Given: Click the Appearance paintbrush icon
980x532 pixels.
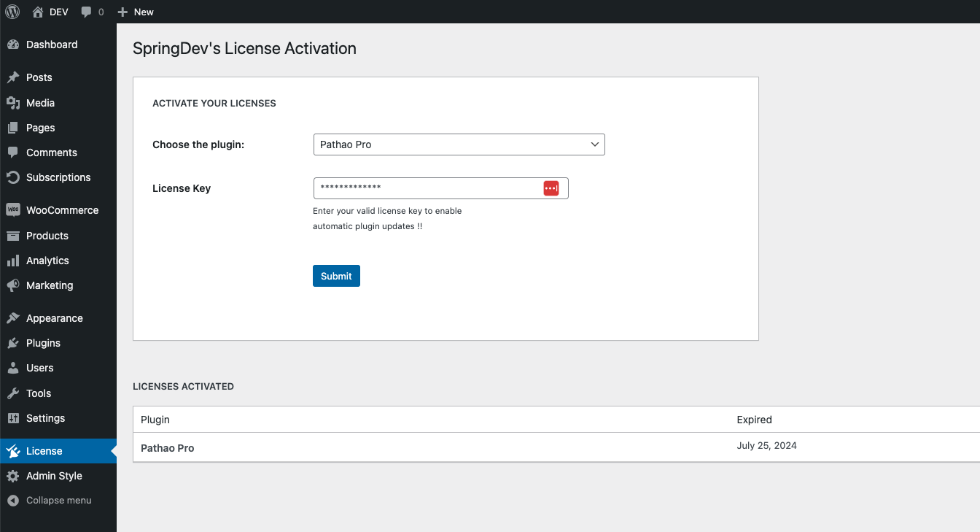Looking at the screenshot, I should pos(13,318).
